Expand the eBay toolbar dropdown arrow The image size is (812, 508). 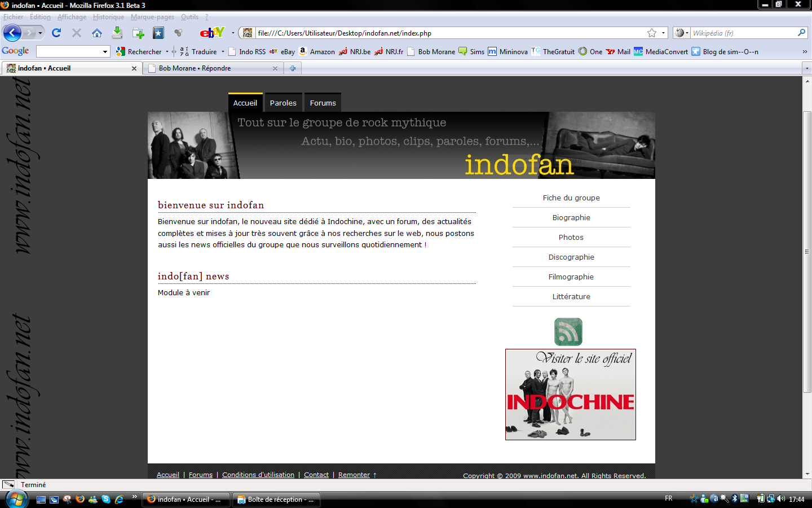(x=233, y=33)
